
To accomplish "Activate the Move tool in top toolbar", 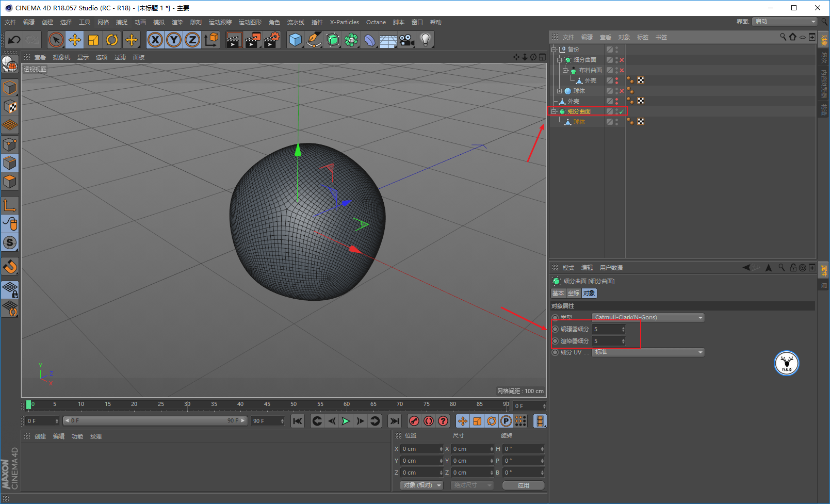I will (75, 40).
